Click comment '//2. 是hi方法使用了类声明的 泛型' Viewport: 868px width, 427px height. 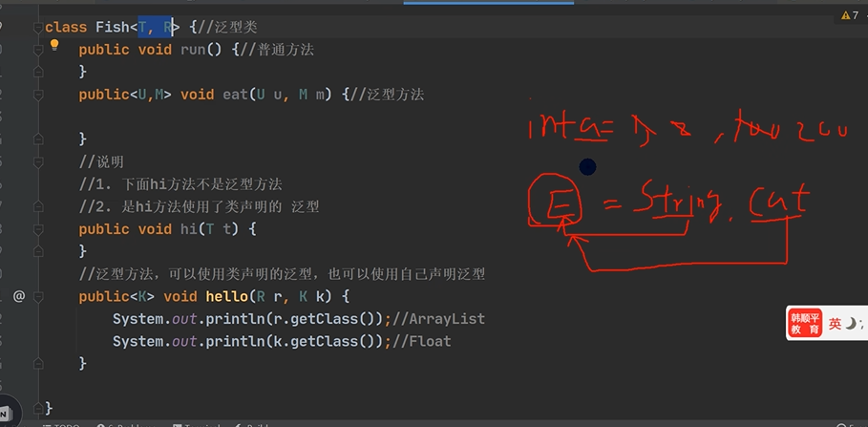pyautogui.click(x=199, y=207)
